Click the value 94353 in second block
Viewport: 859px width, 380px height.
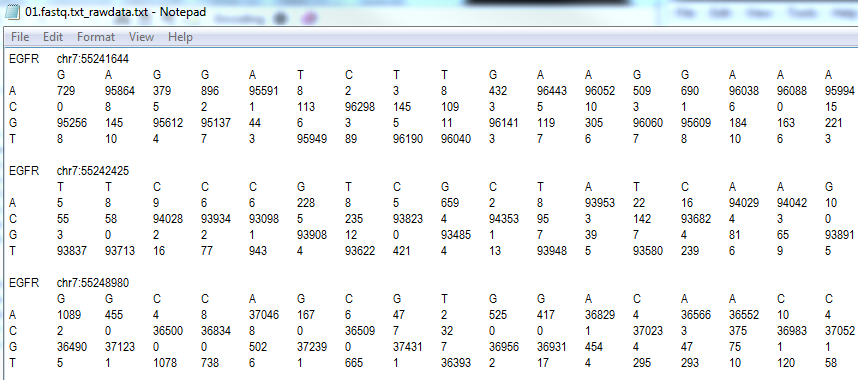pos(504,219)
